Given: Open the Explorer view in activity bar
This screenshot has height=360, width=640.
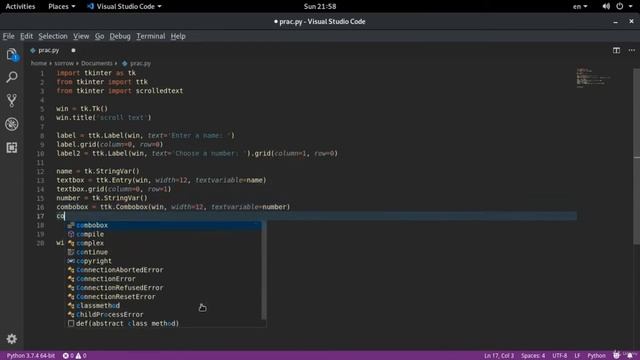Looking at the screenshot, I should [x=11, y=55].
